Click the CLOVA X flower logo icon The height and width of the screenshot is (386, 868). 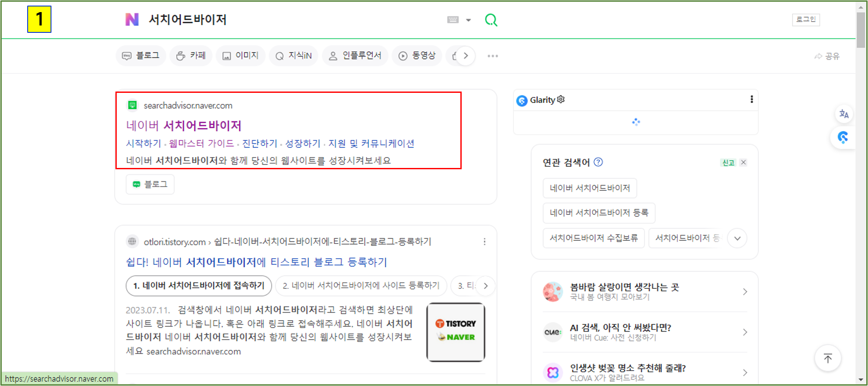click(x=553, y=372)
